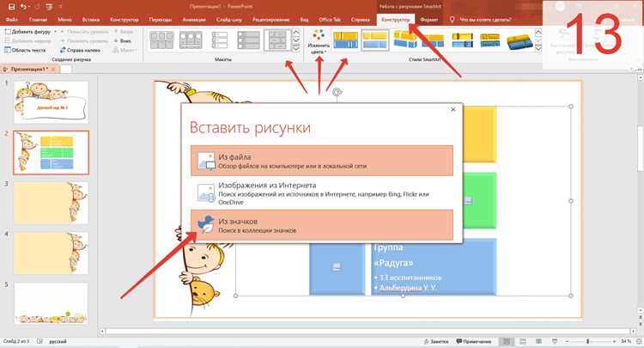Click the 'Вниз' move down button

coord(123,40)
